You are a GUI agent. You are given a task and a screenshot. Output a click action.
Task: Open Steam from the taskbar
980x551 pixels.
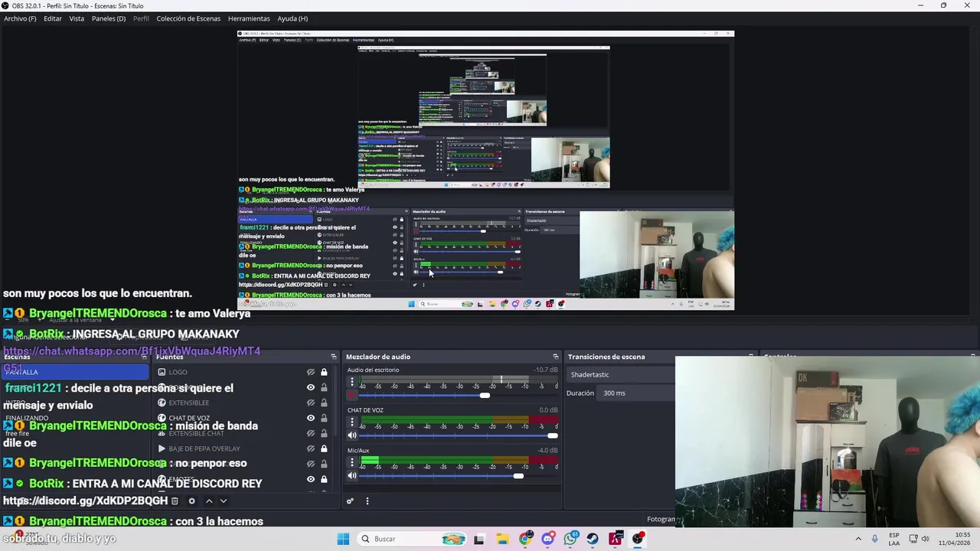pos(593,539)
